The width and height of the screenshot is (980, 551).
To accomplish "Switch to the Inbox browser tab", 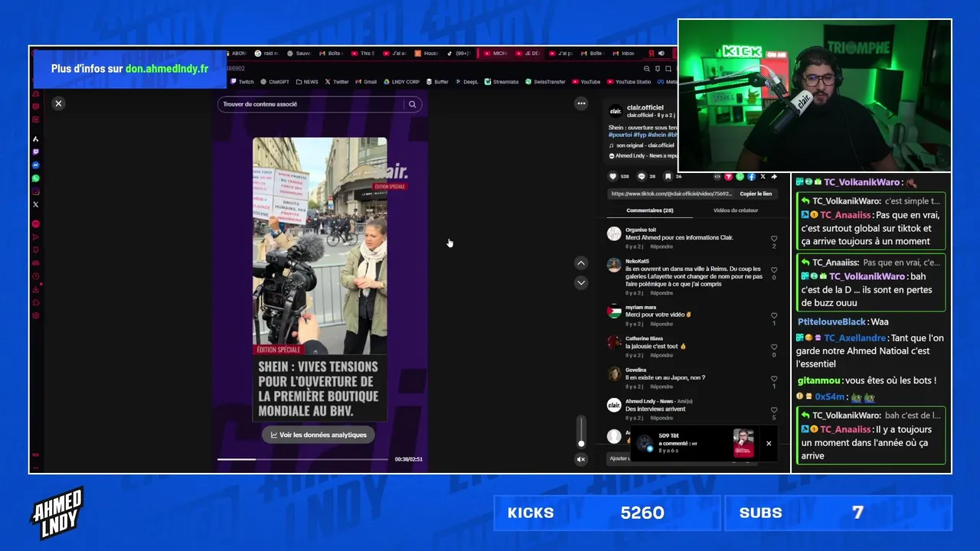I will point(623,54).
